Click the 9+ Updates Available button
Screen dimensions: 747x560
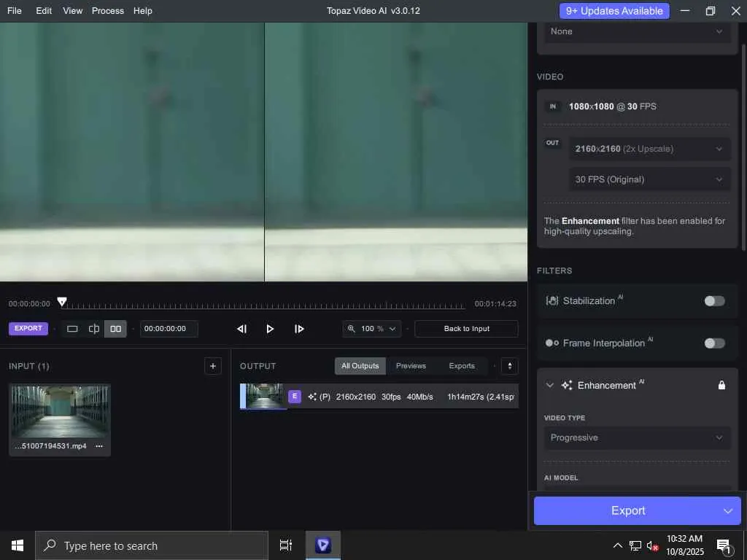point(614,10)
